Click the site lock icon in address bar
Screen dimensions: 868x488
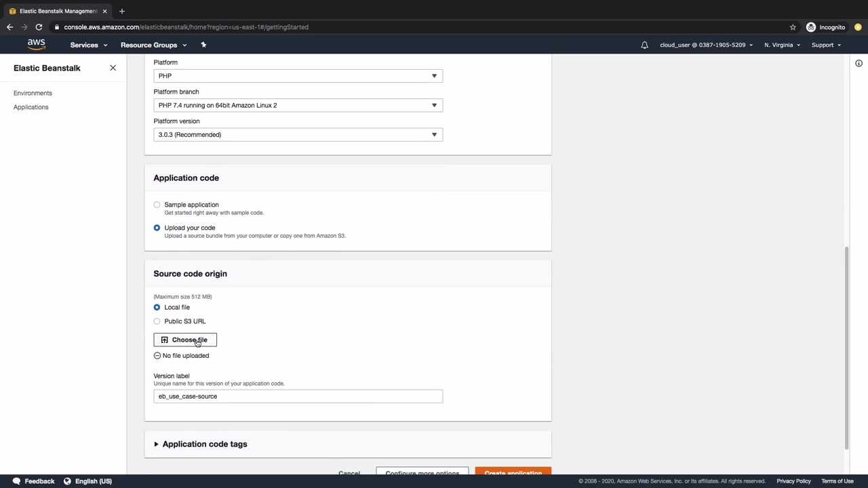[58, 27]
